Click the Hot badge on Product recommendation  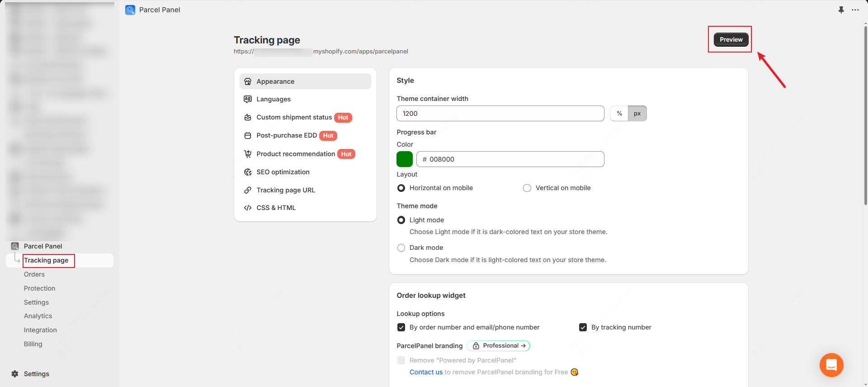[x=346, y=154]
